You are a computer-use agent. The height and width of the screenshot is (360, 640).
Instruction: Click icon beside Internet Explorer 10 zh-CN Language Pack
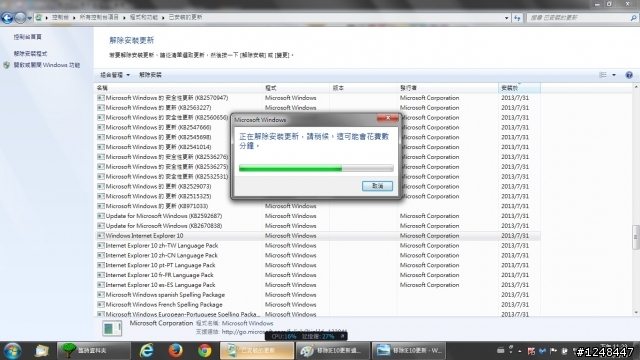click(100, 256)
